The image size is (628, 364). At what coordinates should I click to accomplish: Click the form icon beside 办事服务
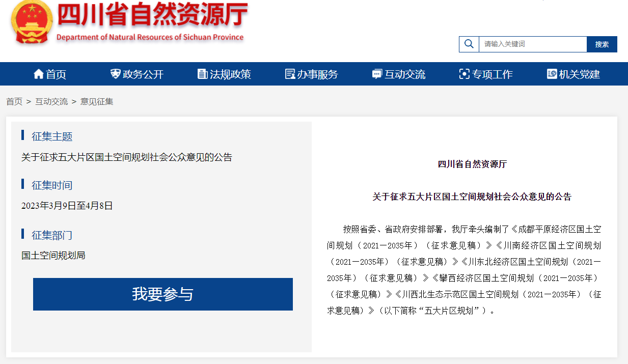pos(289,73)
